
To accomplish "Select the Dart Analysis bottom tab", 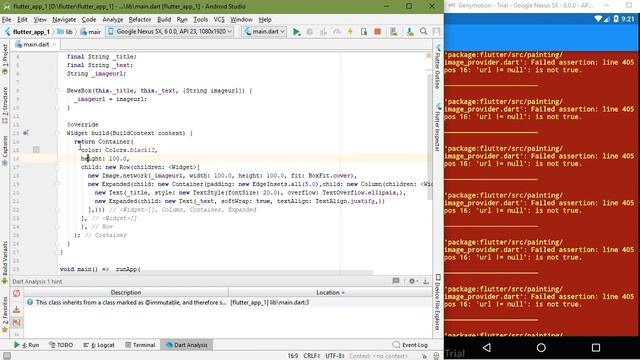I will tap(187, 345).
